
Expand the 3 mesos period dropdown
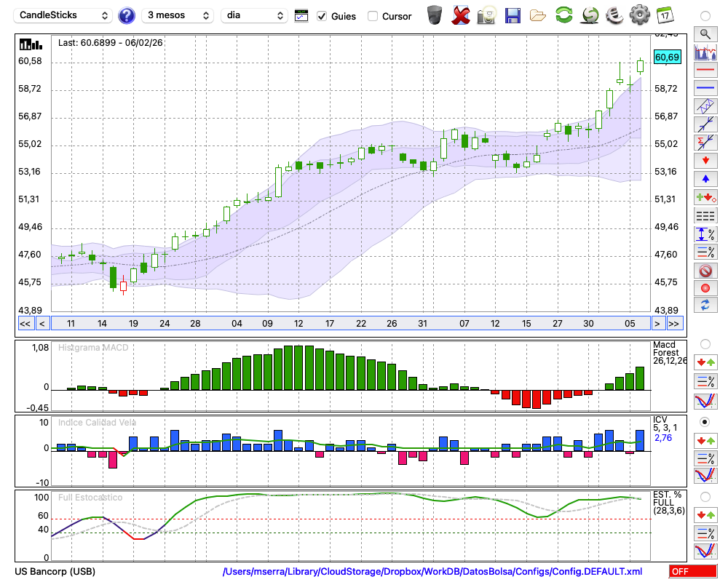178,15
